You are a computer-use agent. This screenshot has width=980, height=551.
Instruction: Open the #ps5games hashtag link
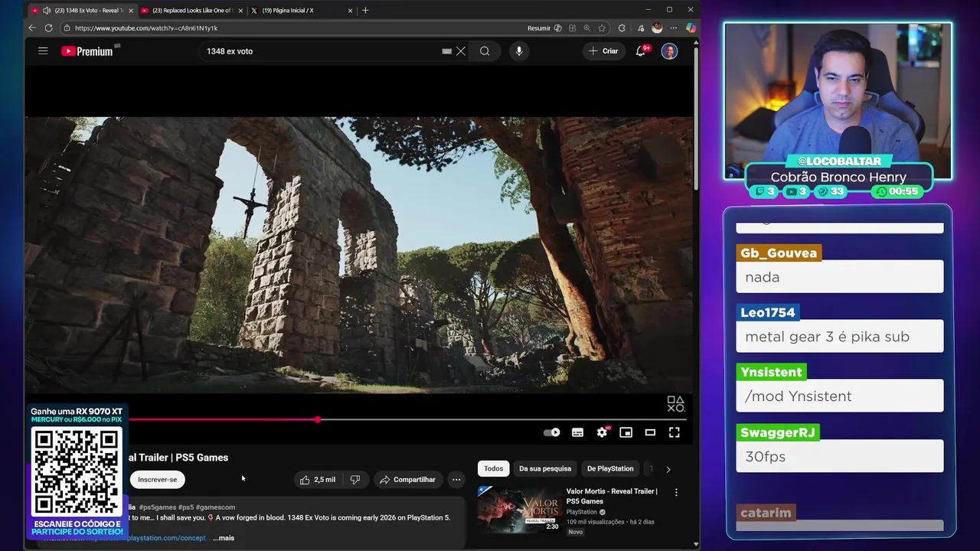tap(158, 507)
